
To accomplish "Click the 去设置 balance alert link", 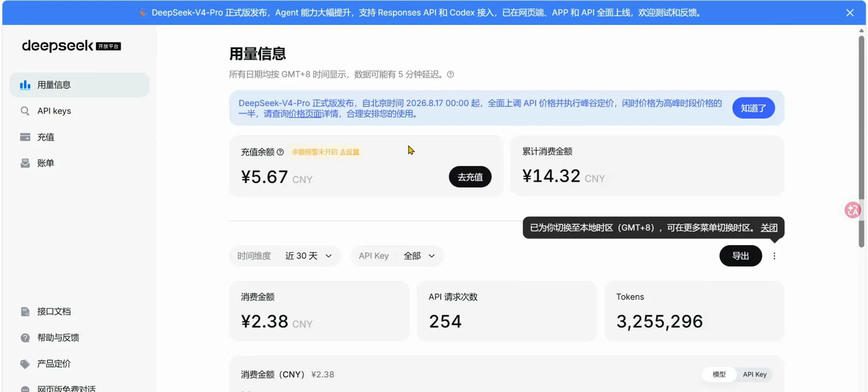I will pyautogui.click(x=349, y=152).
